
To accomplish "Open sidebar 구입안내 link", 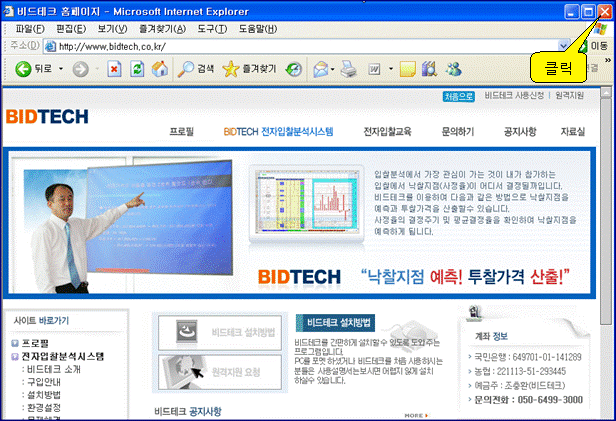I will pos(44,382).
